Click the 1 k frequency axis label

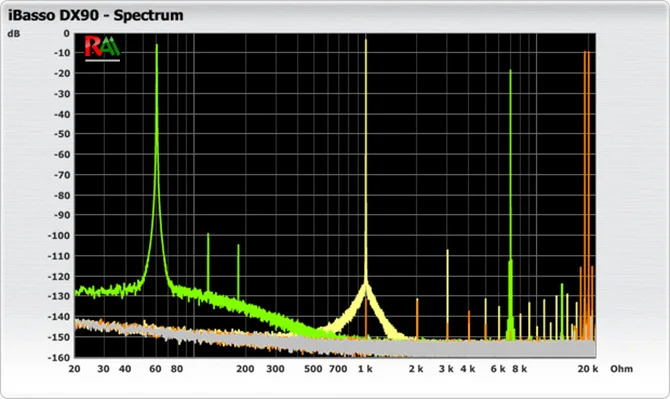[365, 369]
